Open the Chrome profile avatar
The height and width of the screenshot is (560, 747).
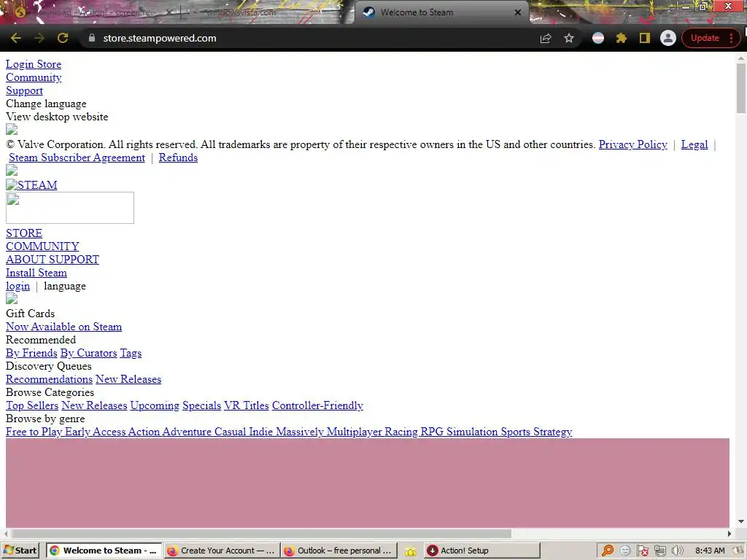pos(668,38)
